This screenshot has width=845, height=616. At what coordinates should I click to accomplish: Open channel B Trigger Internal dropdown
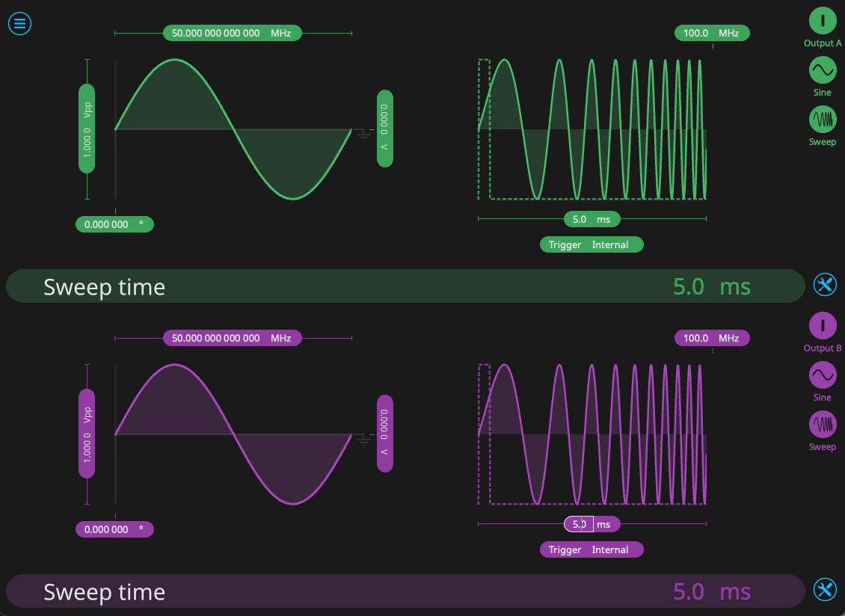point(591,549)
